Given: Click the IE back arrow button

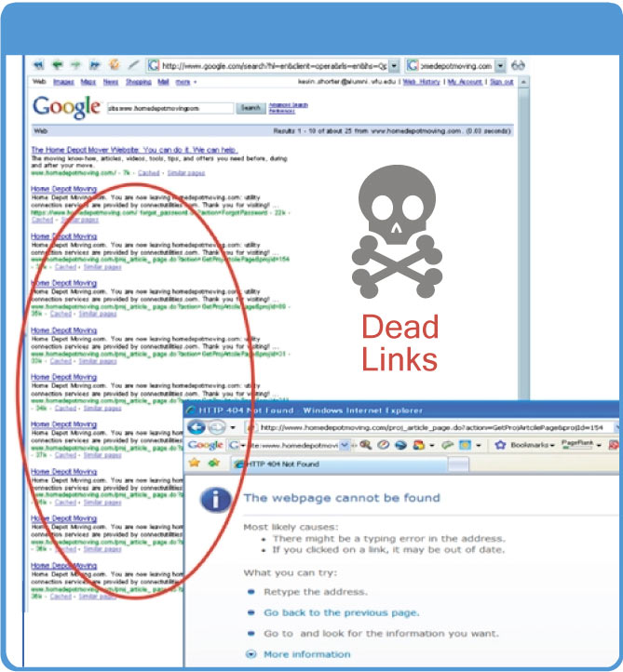Looking at the screenshot, I should point(197,427).
